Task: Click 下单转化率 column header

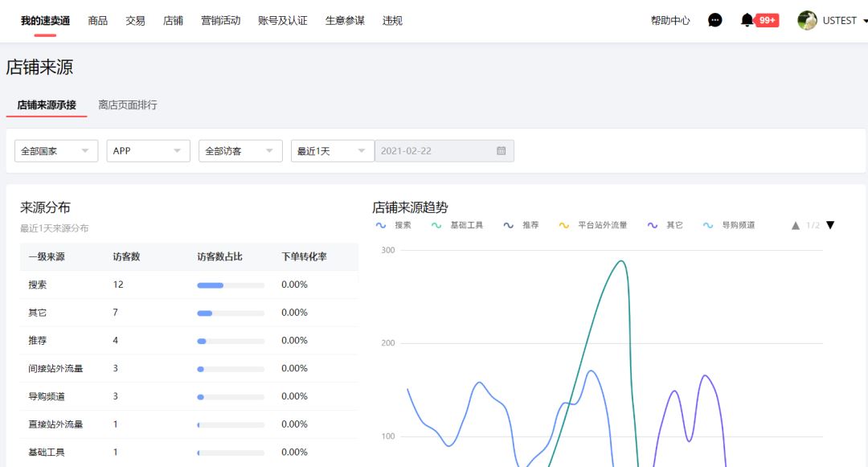Action: [304, 256]
